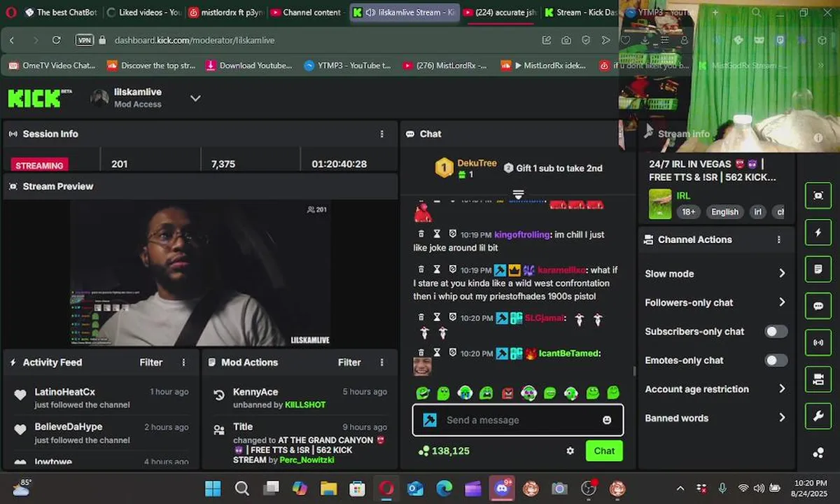Screen dimensions: 840x504
Task: Open Activity Feed Filter
Action: 150,363
